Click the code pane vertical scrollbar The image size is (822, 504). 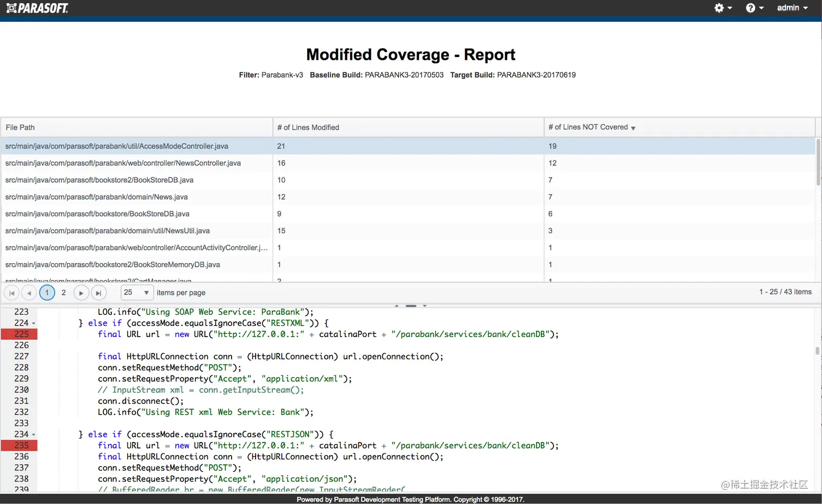pyautogui.click(x=817, y=351)
